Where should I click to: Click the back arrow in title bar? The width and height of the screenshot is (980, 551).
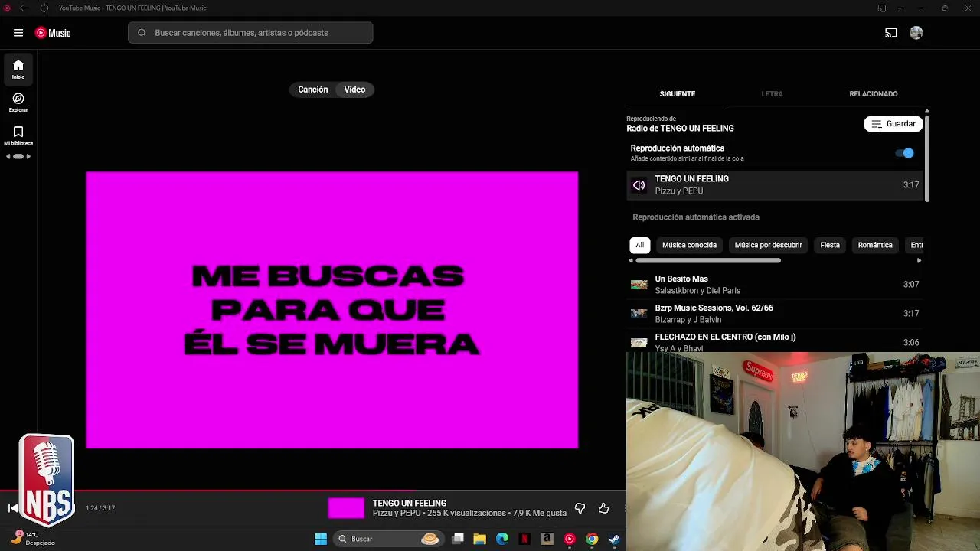24,8
